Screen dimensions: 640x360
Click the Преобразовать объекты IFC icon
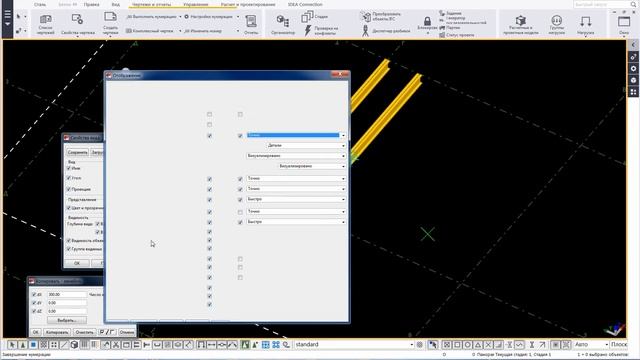pyautogui.click(x=366, y=17)
